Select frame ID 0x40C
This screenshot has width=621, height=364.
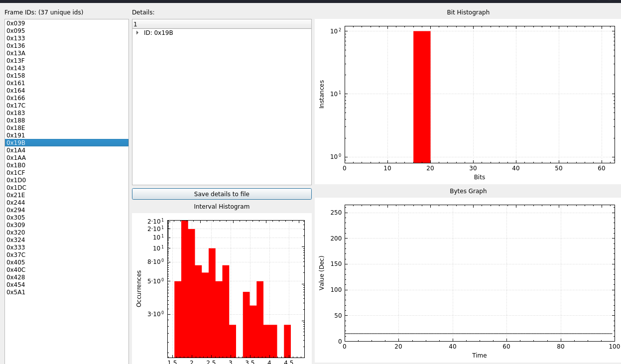click(16, 270)
